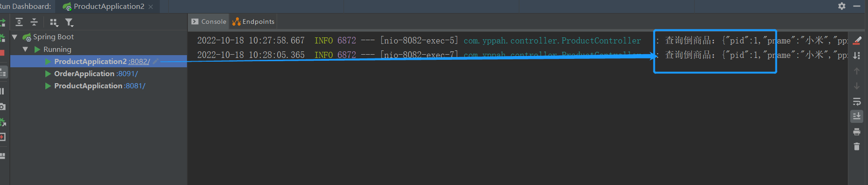This screenshot has width=868, height=185.
Task: Hide the Run Dashboard with minimize dash
Action: pyautogui.click(x=857, y=6)
